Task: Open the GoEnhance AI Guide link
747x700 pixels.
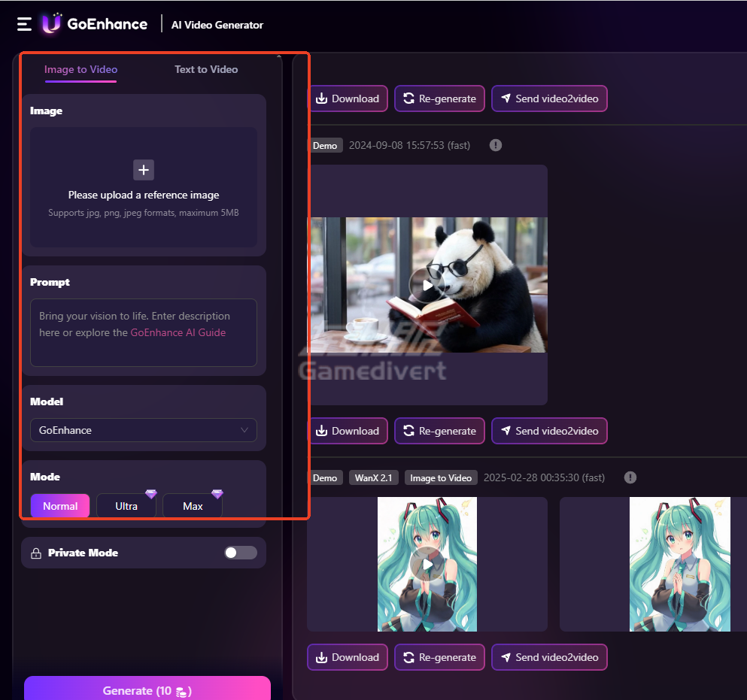Action: tap(178, 332)
